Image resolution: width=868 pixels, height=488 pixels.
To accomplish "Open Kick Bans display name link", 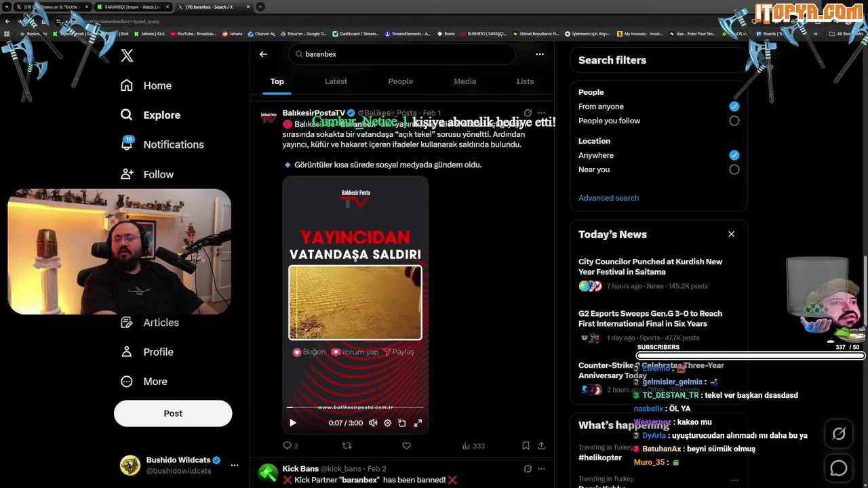I will click(x=300, y=468).
